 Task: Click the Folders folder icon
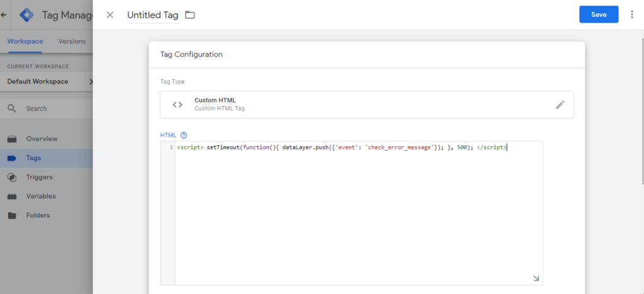click(x=12, y=215)
